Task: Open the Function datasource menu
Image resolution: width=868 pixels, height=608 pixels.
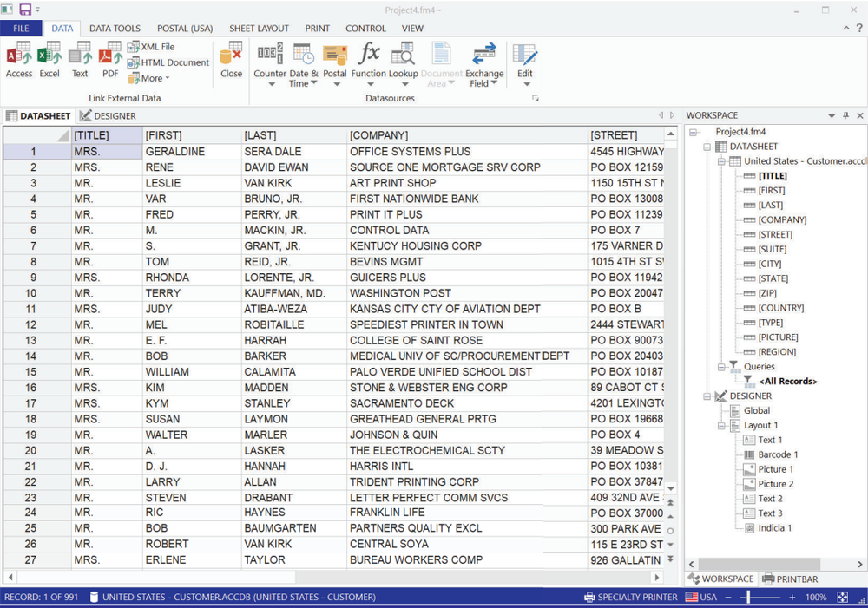Action: coord(369,64)
